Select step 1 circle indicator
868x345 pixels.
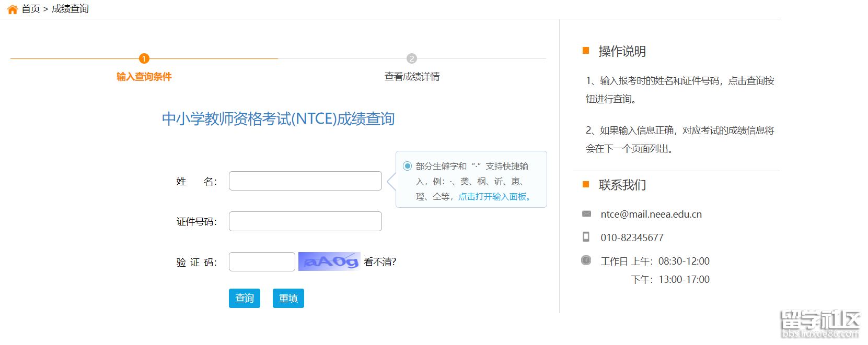(144, 58)
